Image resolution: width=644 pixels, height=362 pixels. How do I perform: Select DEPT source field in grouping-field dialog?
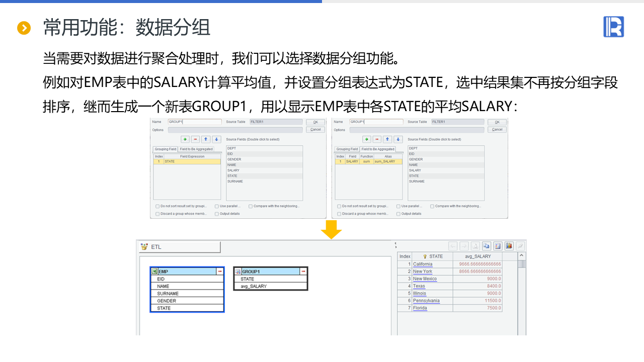click(x=265, y=148)
